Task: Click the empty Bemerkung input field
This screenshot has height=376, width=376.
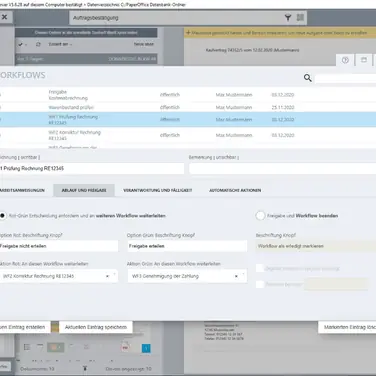Action: click(283, 168)
